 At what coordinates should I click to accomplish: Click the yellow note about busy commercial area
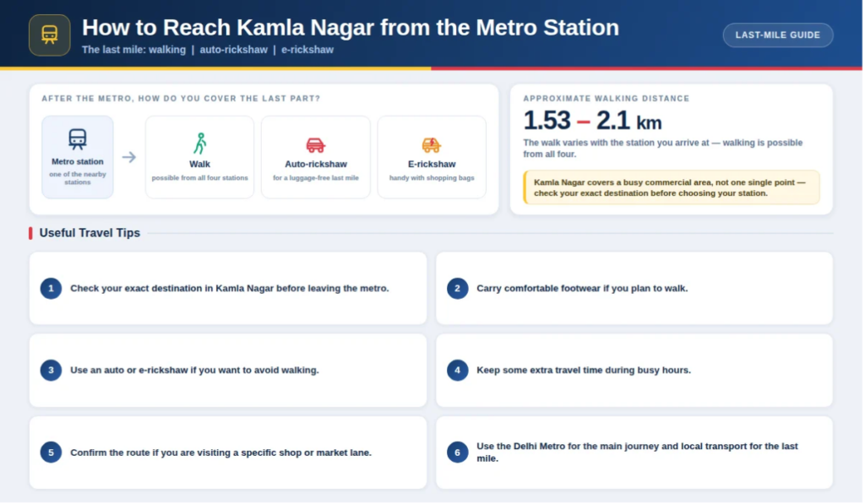click(672, 188)
